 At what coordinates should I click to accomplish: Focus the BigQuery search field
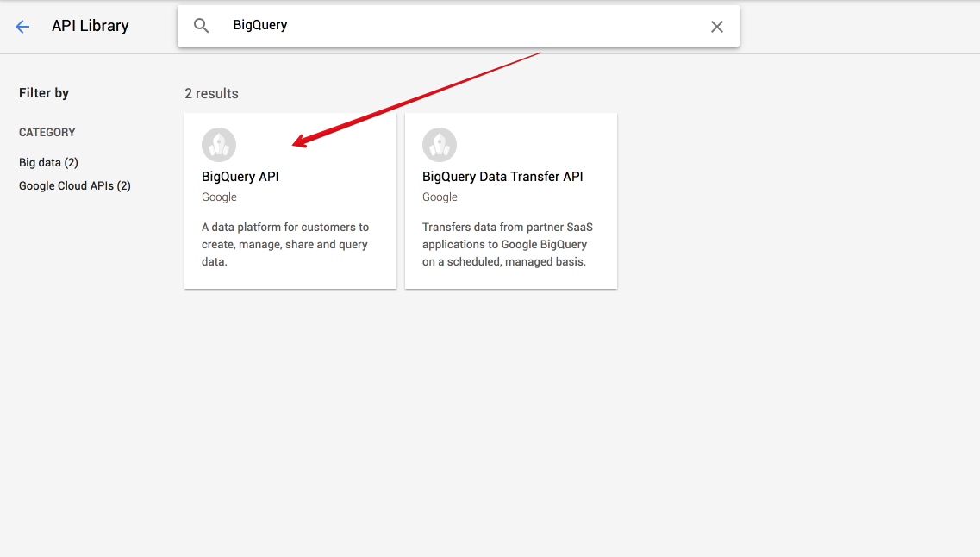pos(463,26)
